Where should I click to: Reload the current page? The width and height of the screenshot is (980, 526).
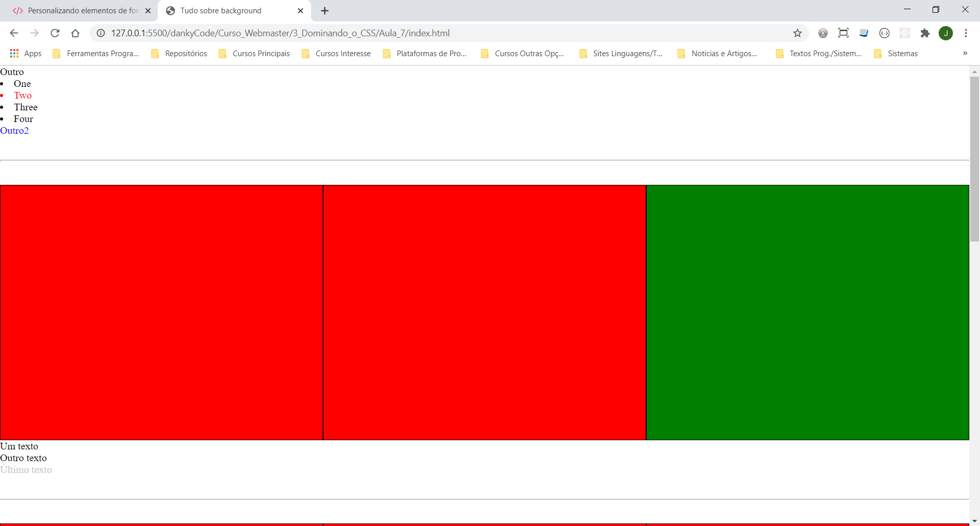(55, 33)
